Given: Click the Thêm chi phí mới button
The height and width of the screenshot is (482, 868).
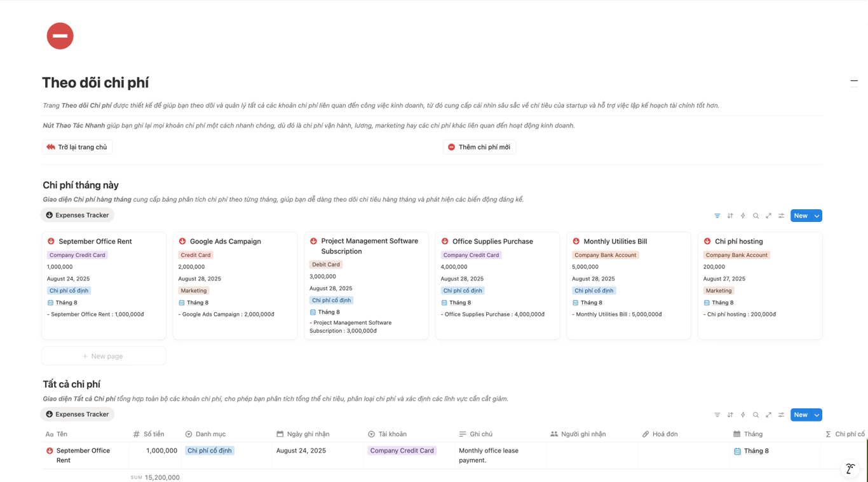Looking at the screenshot, I should [x=479, y=147].
